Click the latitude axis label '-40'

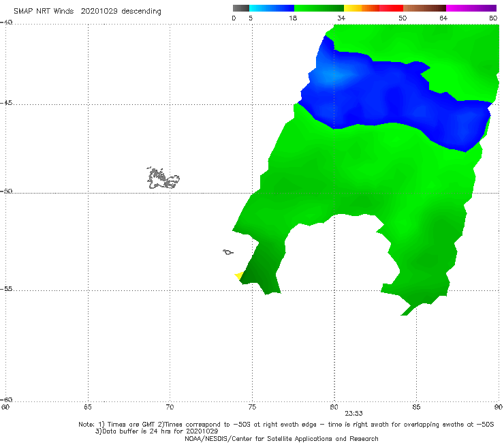[x=6, y=22]
